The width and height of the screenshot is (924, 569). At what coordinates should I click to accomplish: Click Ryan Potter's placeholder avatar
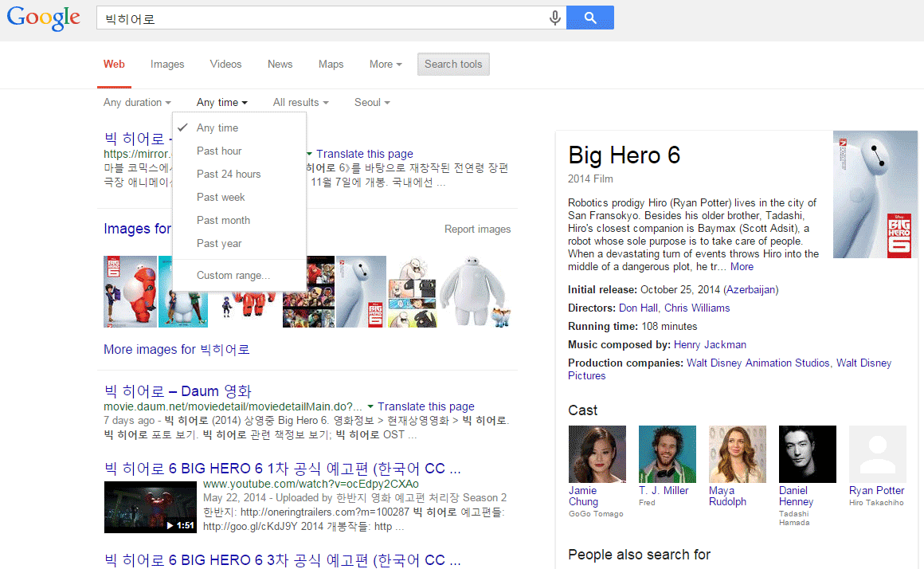point(878,454)
